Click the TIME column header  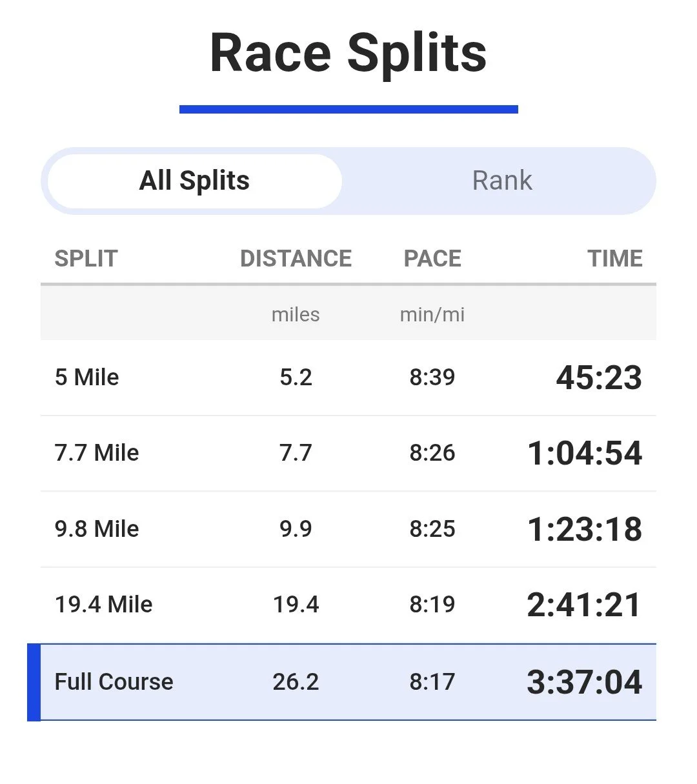click(615, 259)
